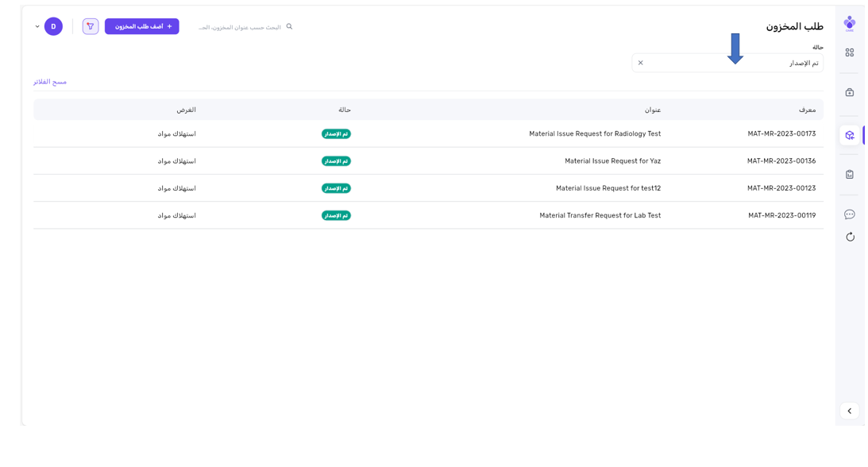Collapse the sidebar with the chevron button

coord(849,411)
